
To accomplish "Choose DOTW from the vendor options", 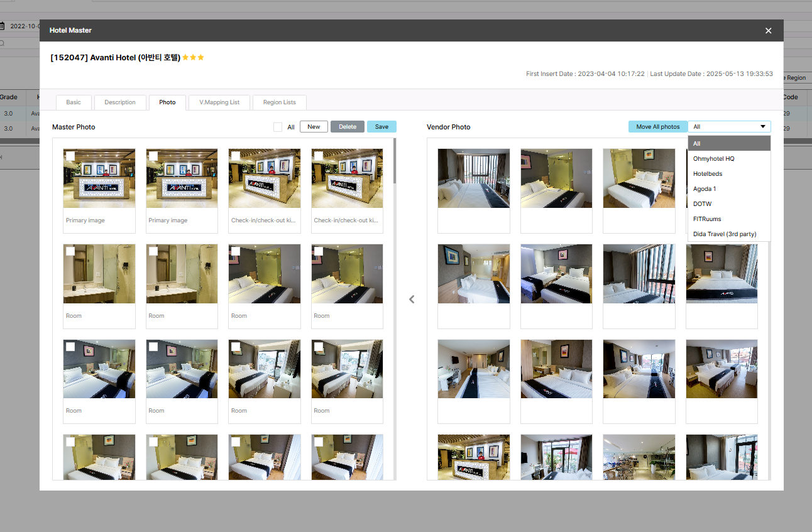I will [x=729, y=204].
